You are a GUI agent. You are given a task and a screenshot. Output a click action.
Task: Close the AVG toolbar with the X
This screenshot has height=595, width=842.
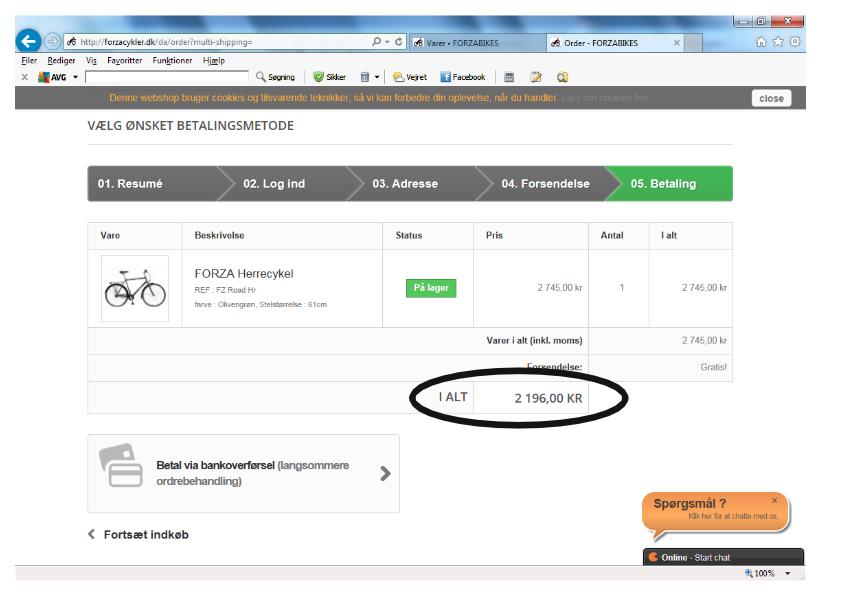(x=25, y=77)
